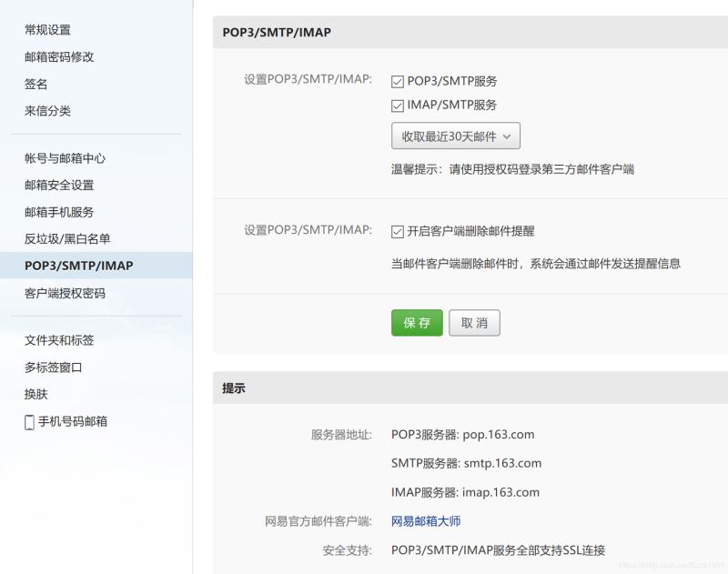
Task: Open 邮箱安全设置 page
Action: [59, 185]
